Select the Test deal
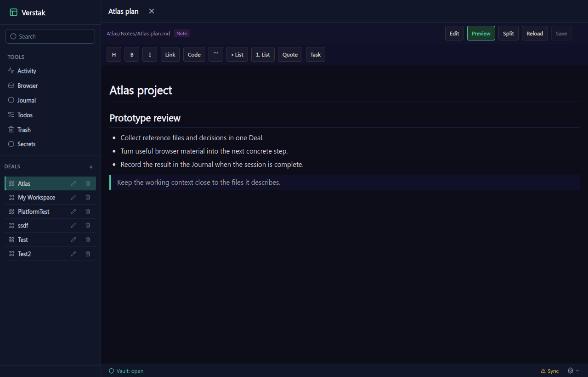The height and width of the screenshot is (377, 588). pyautogui.click(x=50, y=240)
